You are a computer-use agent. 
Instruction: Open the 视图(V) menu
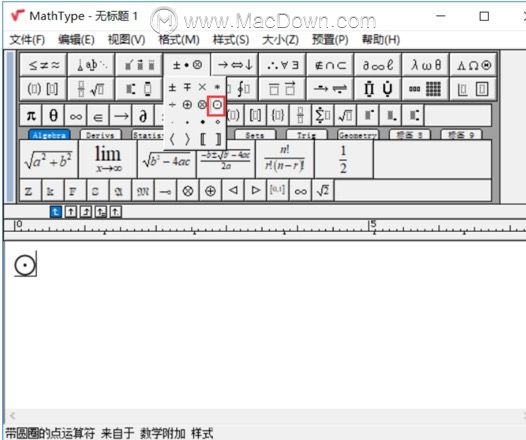coord(126,40)
